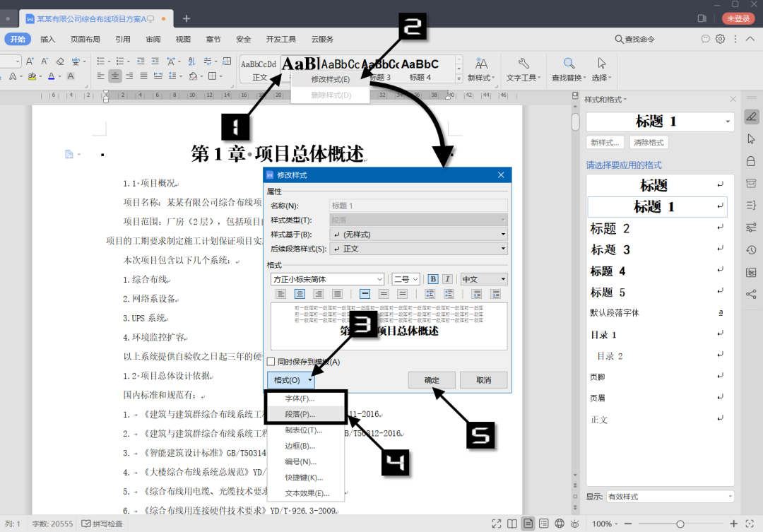This screenshot has width=763, height=532.
Task: Select 制表位(T)... from format menu
Action: (304, 430)
